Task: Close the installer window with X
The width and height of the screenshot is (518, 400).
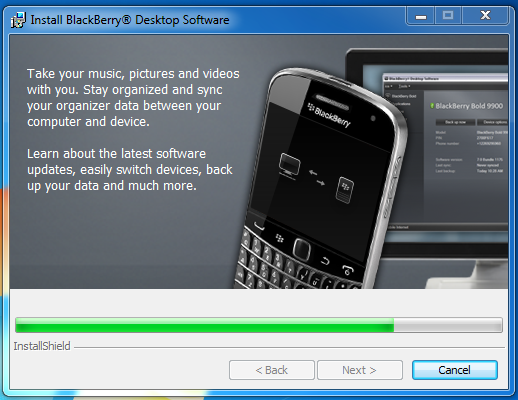Action: pyautogui.click(x=485, y=16)
